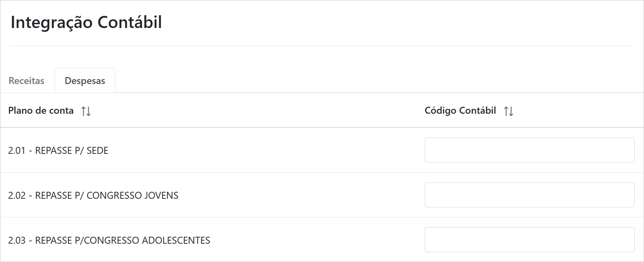Click the word Contábil in the page title
This screenshot has width=644, height=262.
point(130,22)
